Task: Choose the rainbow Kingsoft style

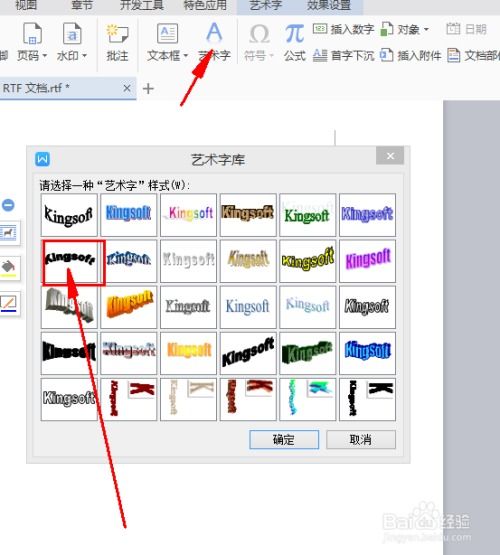Action: 188,215
